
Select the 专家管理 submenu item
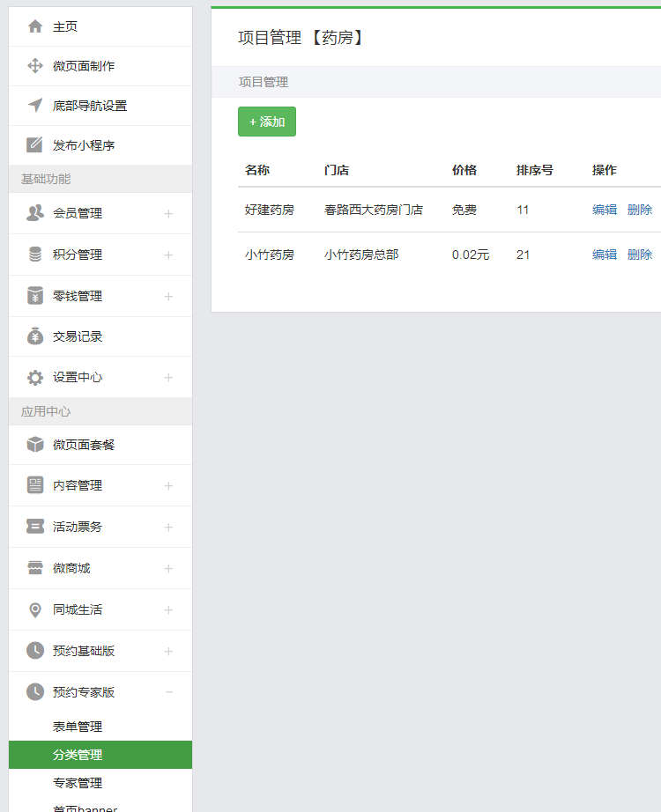pos(78,783)
